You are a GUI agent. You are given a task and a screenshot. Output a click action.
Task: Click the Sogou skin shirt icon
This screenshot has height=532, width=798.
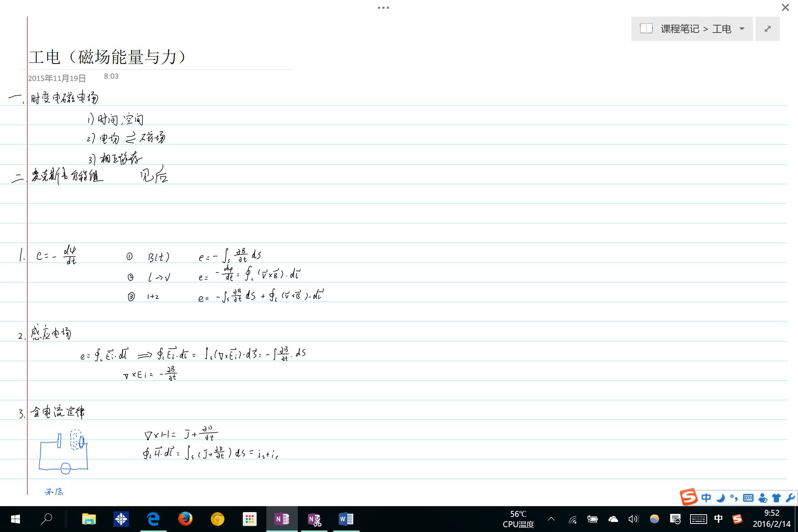[776, 498]
